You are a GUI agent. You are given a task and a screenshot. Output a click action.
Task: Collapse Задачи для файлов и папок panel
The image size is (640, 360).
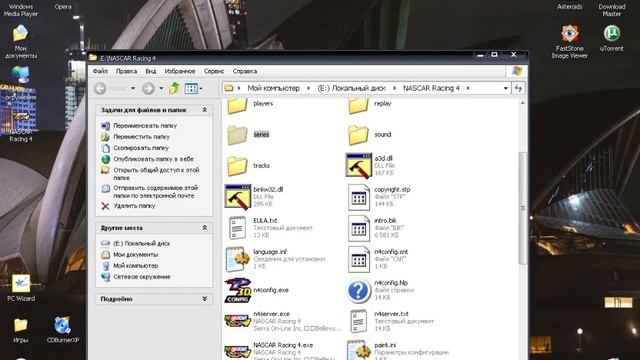pos(204,110)
